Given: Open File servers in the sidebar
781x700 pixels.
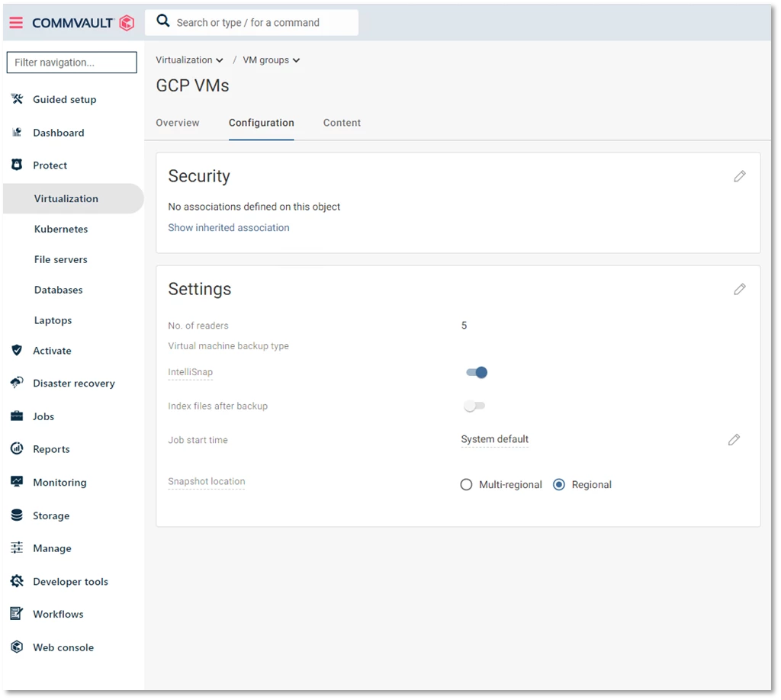Looking at the screenshot, I should click(x=61, y=259).
